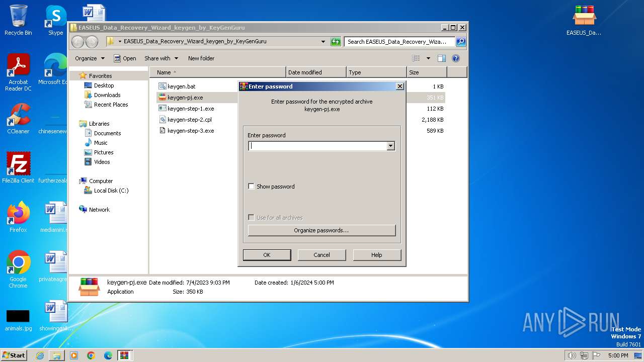Open Firefox desktop shortcut
644x362 pixels.
[18, 217]
